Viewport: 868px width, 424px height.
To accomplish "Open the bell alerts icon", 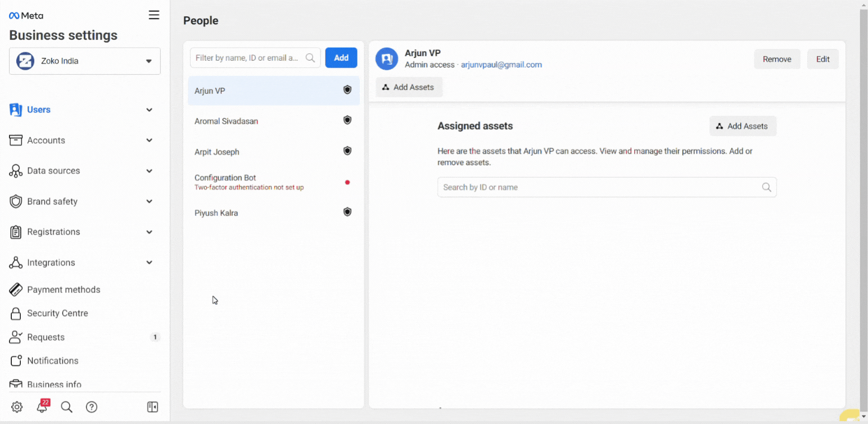I will click(42, 407).
